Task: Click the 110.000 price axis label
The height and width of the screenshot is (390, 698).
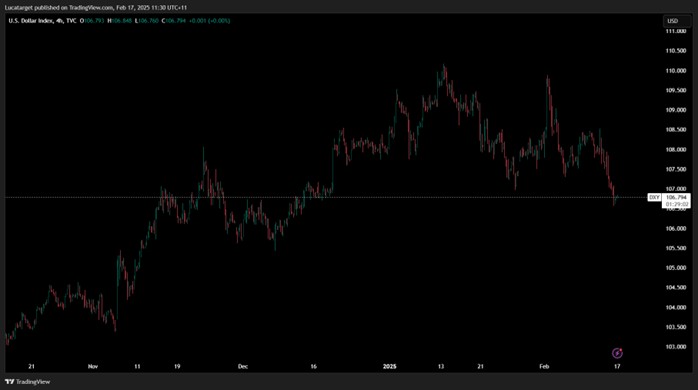Action: click(676, 71)
